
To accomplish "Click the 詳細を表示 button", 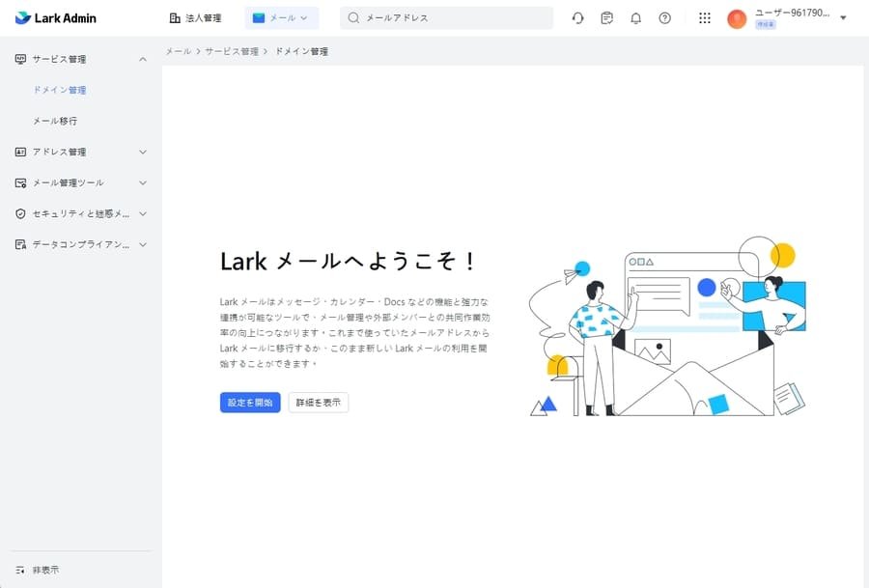I will coord(318,402).
